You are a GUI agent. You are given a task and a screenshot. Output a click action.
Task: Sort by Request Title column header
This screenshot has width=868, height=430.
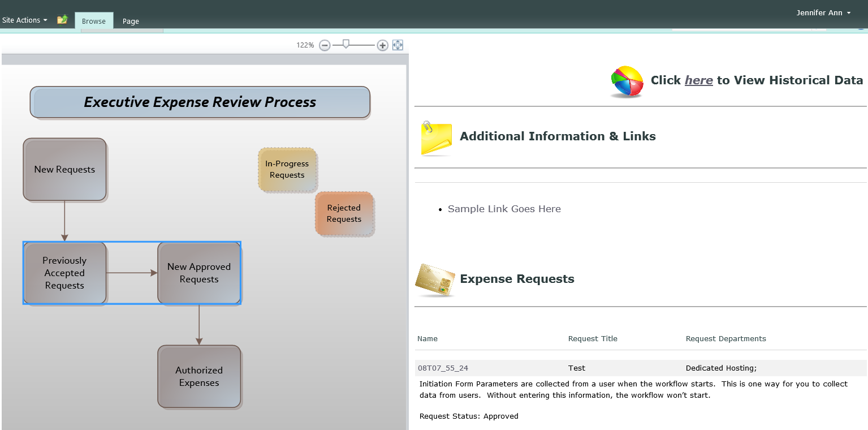point(593,339)
